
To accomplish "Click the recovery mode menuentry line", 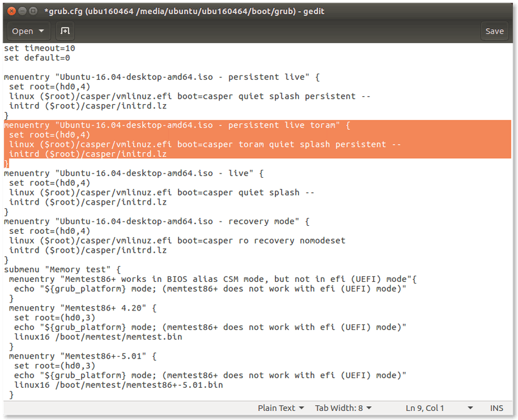I will [x=157, y=222].
